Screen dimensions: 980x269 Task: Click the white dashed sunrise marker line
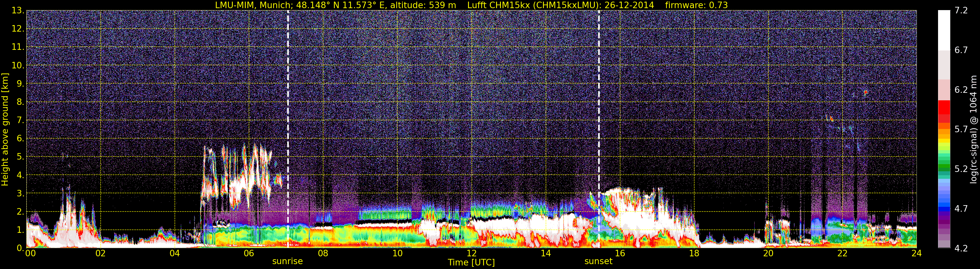click(x=288, y=129)
